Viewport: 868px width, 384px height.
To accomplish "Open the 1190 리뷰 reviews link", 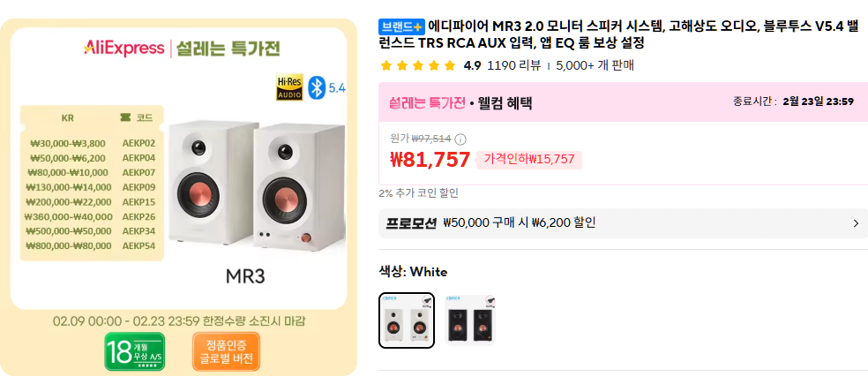I will coord(513,65).
